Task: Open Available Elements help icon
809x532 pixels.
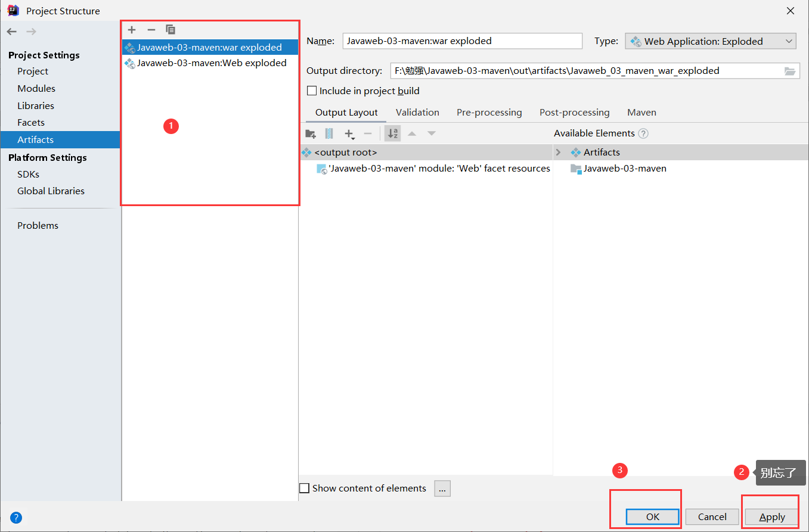Action: coord(643,133)
